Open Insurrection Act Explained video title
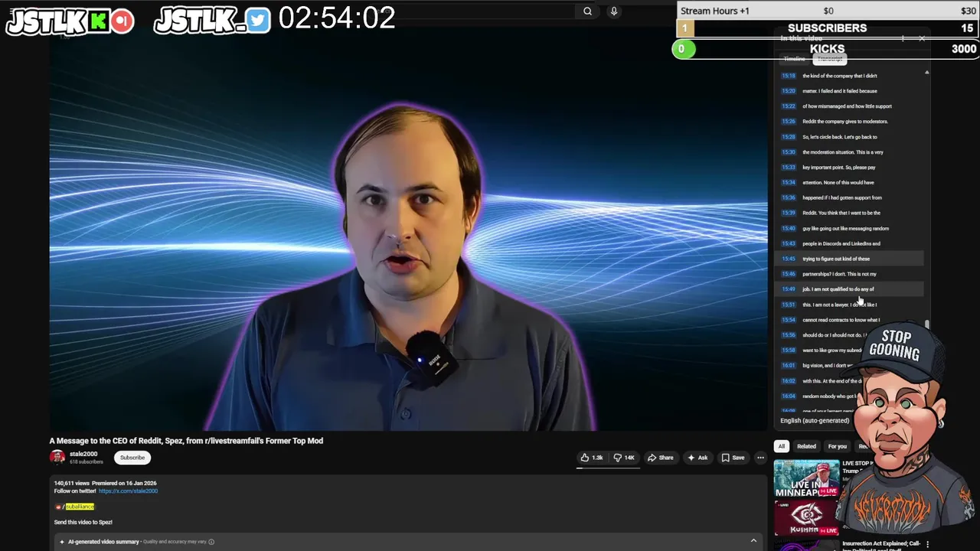The width and height of the screenshot is (980, 551). pos(880,546)
